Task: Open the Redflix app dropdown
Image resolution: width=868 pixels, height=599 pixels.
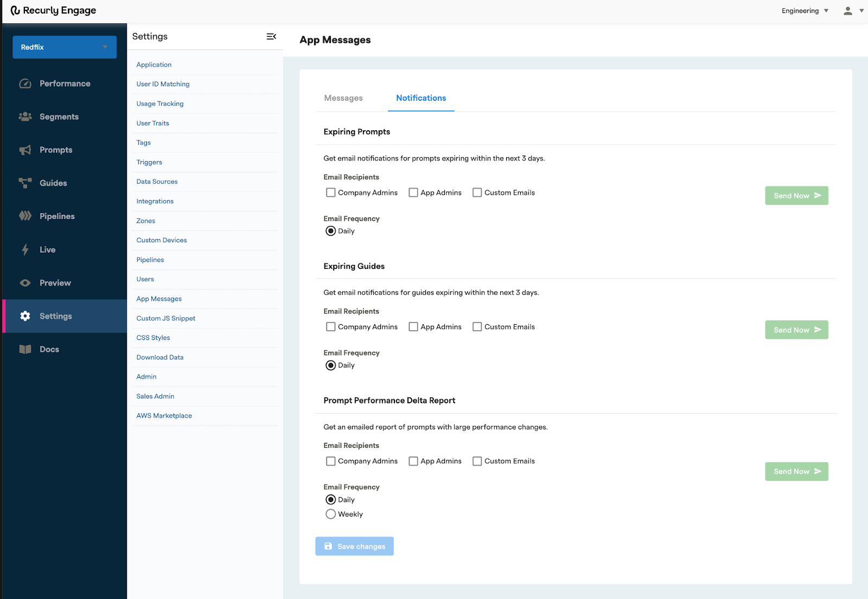Action: click(65, 47)
